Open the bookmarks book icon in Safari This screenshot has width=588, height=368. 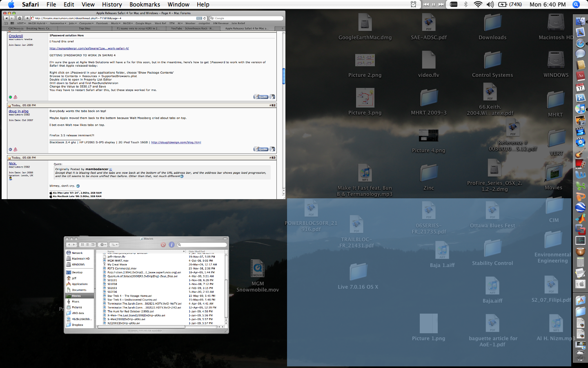coord(6,23)
